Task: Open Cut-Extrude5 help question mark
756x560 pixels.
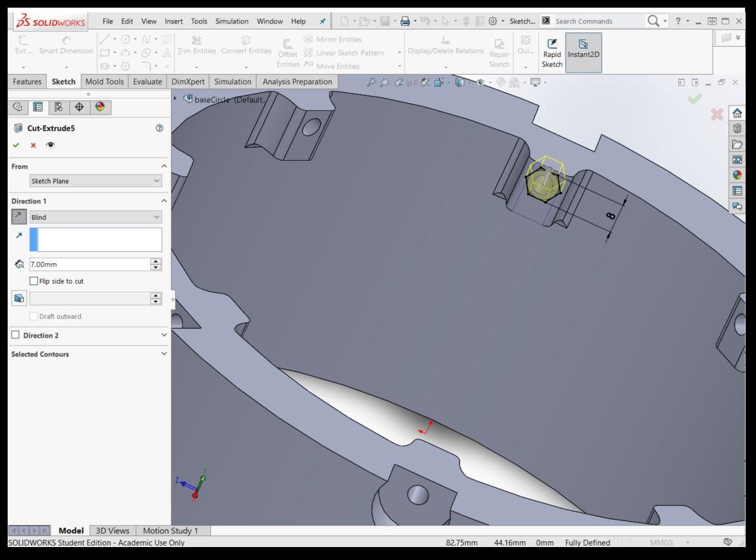Action: click(159, 128)
